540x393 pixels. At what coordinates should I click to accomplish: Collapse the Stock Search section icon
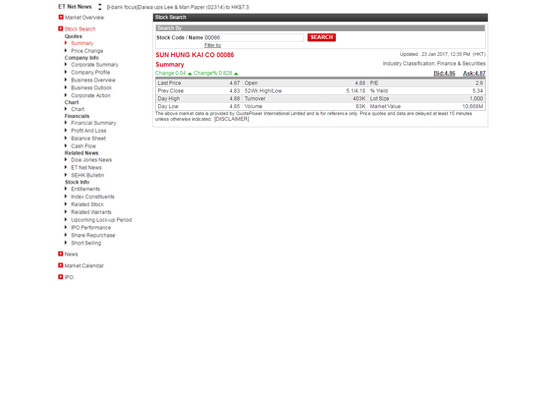pyautogui.click(x=61, y=29)
